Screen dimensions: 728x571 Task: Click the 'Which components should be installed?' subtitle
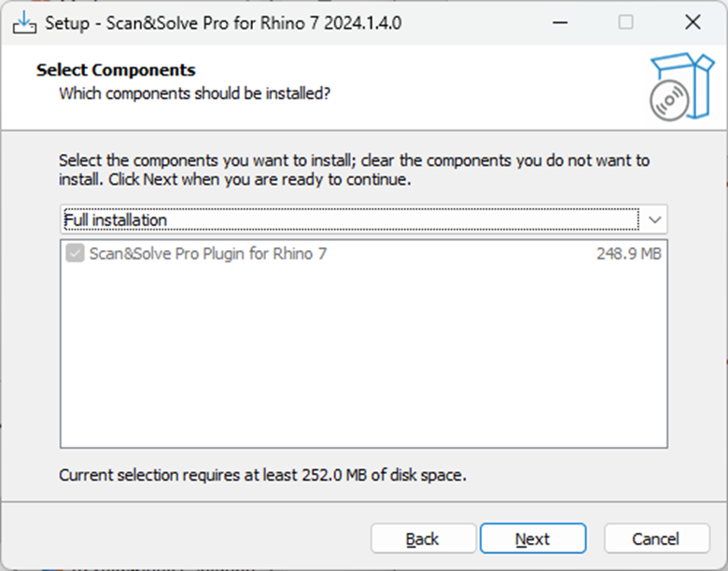[195, 93]
